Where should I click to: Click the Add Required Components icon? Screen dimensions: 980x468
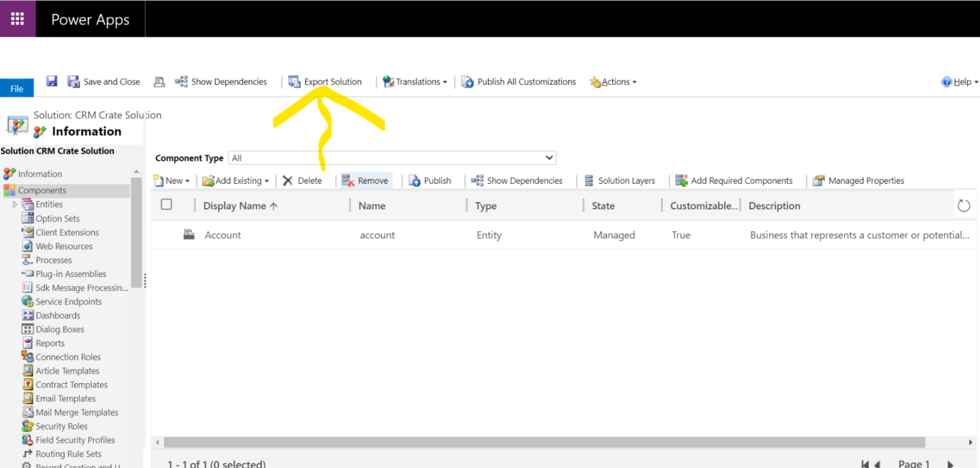(683, 181)
